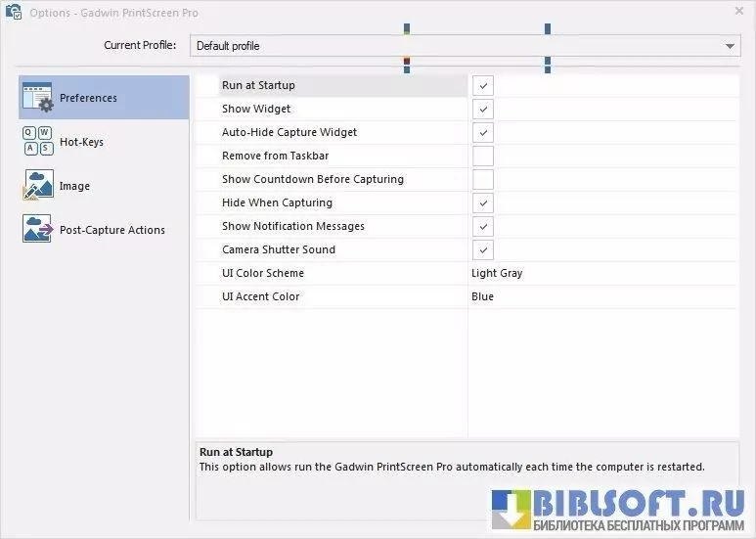Screen dimensions: 756x539
Task: Disable the Run at Startup checkbox
Action: point(483,86)
